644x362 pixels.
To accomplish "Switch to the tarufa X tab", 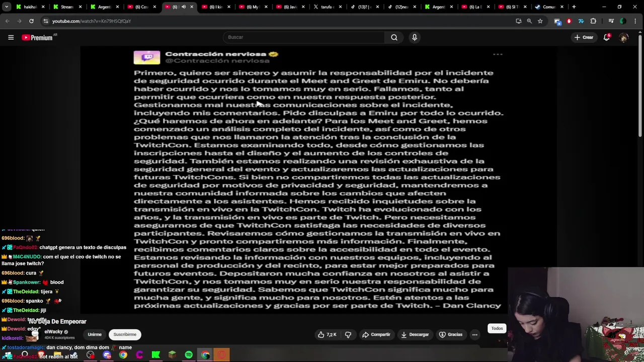I will (x=329, y=7).
